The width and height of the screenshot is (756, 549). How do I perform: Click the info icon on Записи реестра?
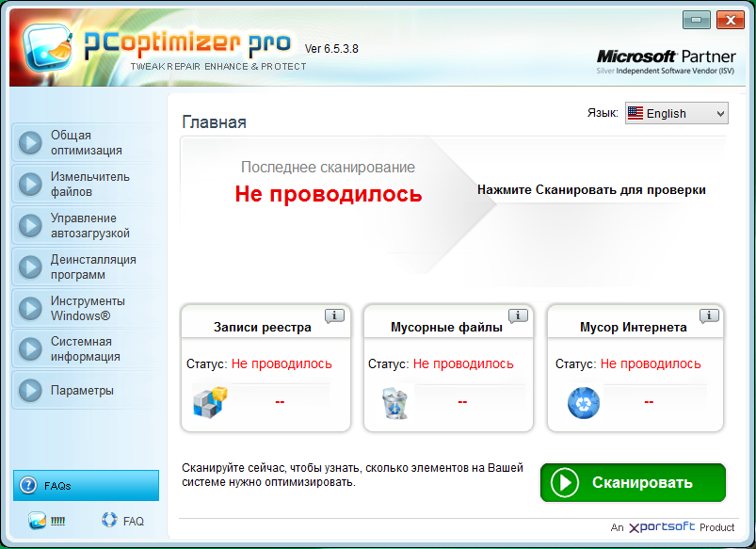[334, 315]
